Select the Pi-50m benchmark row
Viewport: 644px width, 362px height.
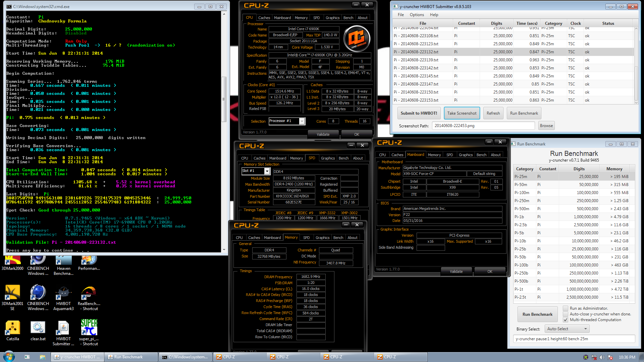click(x=572, y=185)
